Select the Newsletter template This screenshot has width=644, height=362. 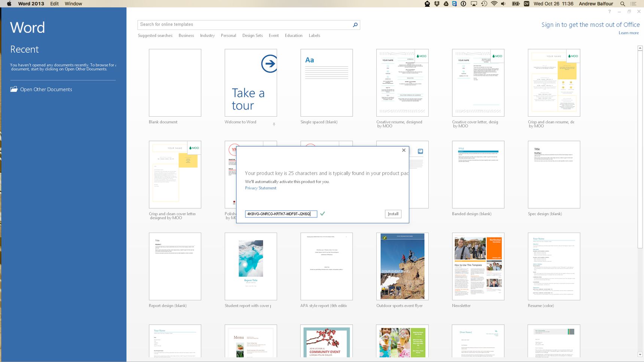(478, 266)
